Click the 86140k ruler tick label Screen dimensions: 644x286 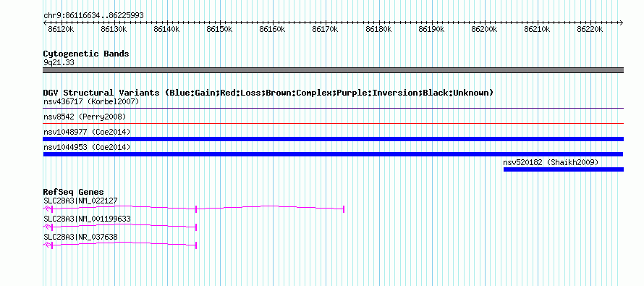(166, 30)
